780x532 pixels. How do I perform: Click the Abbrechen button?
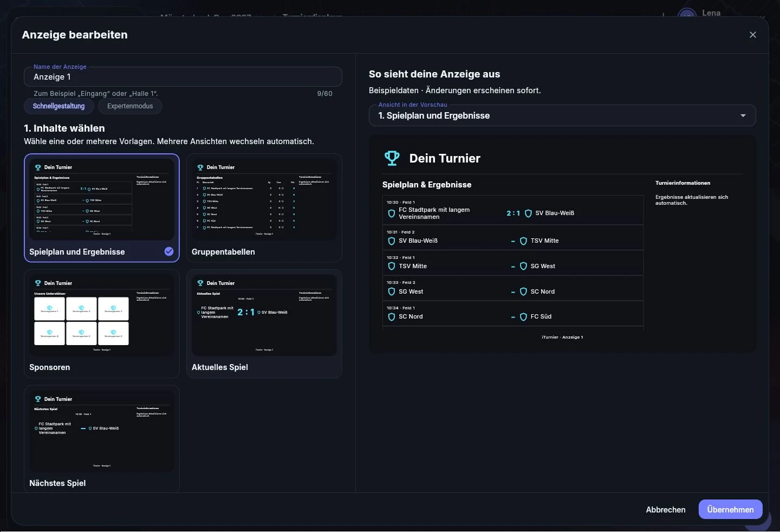(x=666, y=510)
